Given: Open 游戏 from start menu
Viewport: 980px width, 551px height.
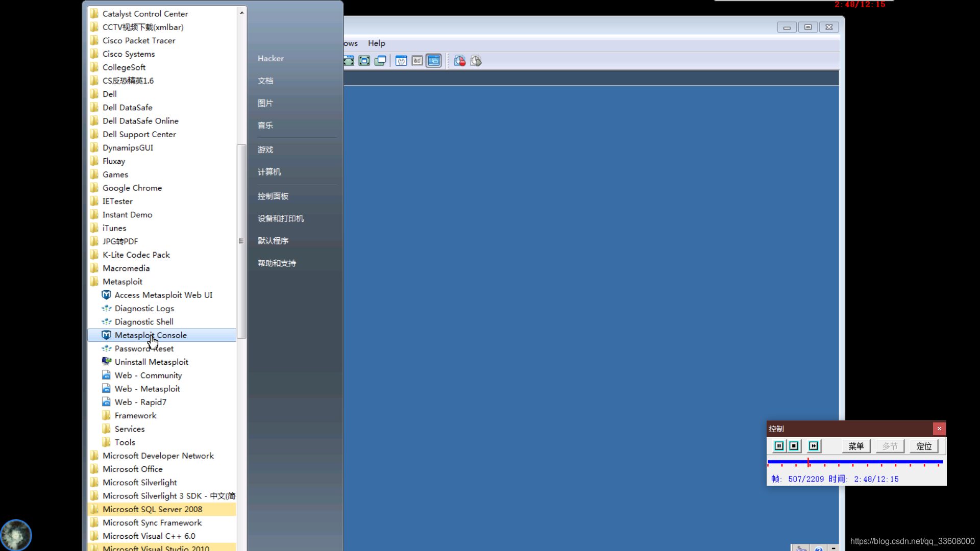Looking at the screenshot, I should click(x=265, y=149).
